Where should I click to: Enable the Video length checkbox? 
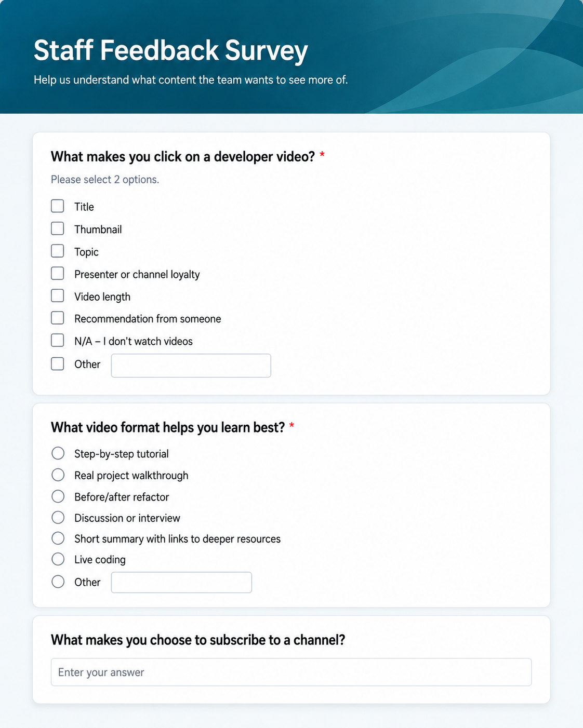tap(58, 296)
